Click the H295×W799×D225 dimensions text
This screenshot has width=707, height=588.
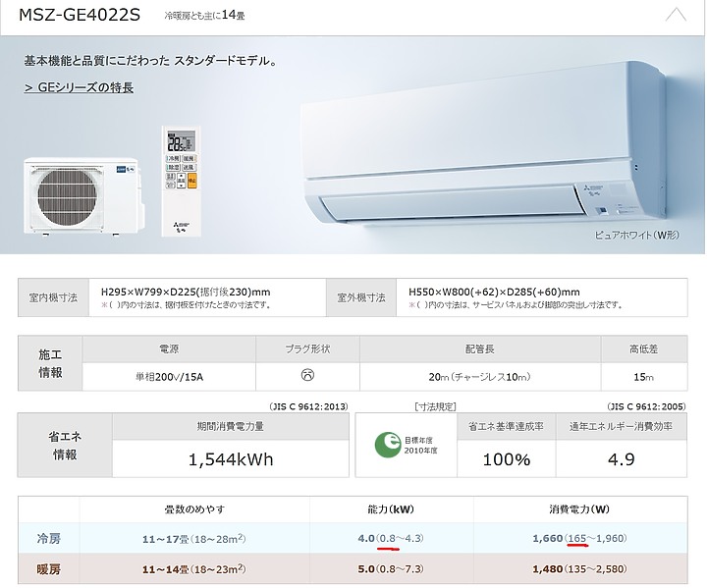[x=186, y=292]
